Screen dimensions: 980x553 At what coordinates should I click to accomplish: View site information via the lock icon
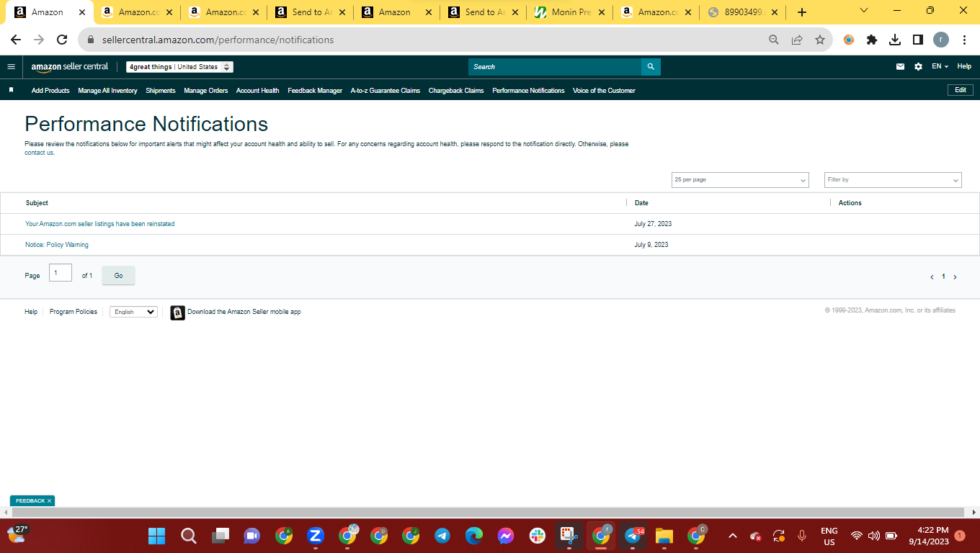coord(91,40)
